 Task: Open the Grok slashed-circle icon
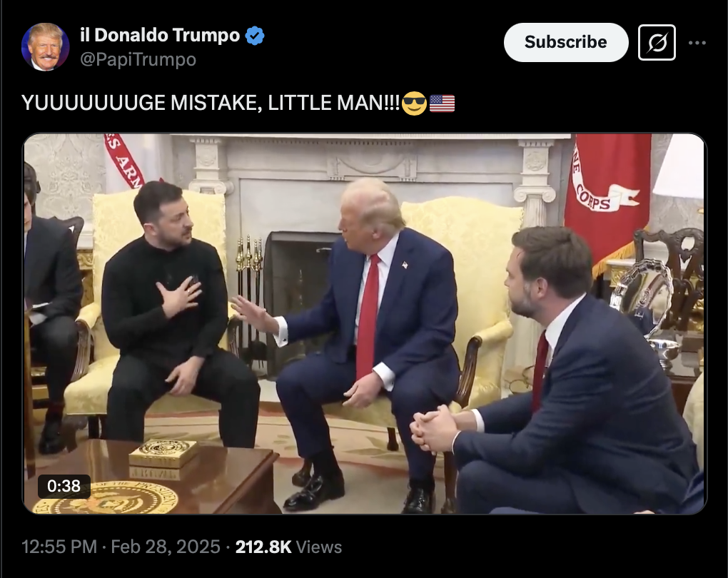click(x=657, y=42)
